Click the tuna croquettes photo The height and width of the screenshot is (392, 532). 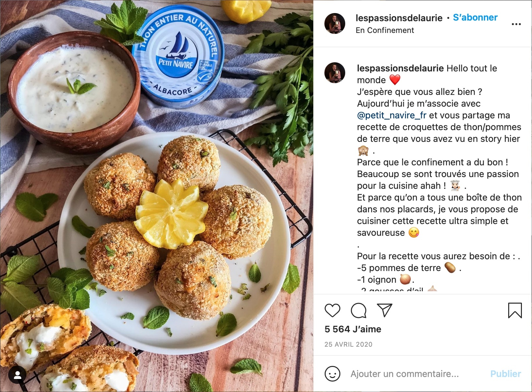tap(156, 196)
